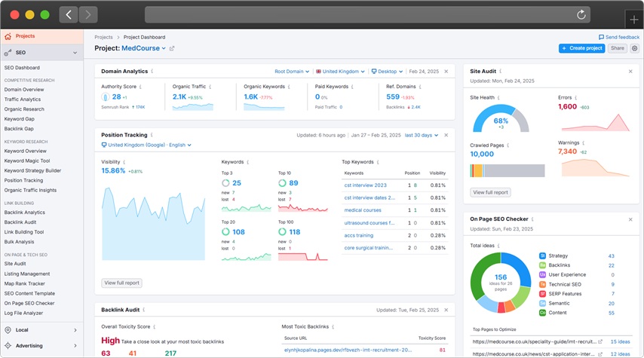
Task: Collapse the SEO sidebar section
Action: (x=75, y=53)
